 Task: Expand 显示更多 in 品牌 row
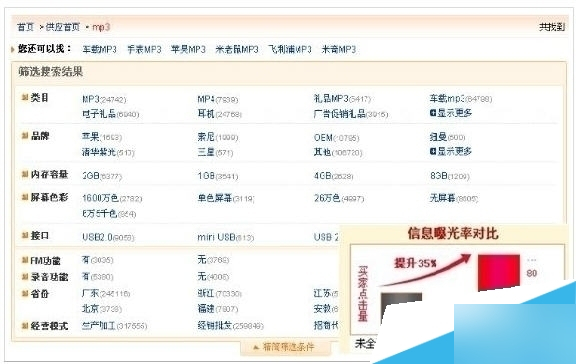(x=451, y=151)
